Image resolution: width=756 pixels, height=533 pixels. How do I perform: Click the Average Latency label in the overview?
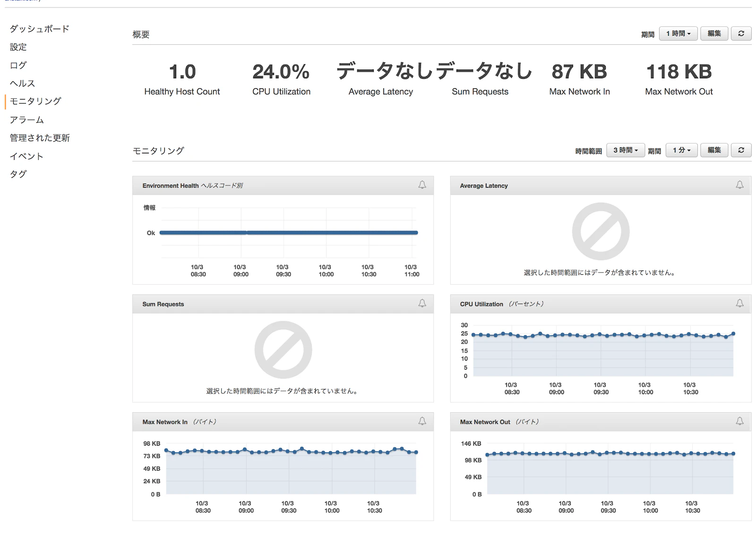pos(381,92)
